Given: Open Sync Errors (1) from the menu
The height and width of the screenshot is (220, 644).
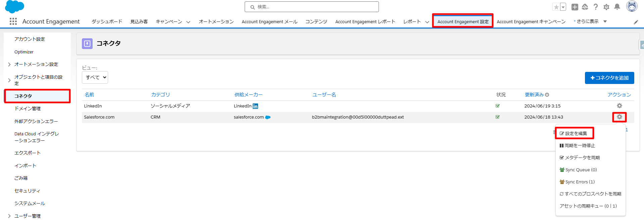Looking at the screenshot, I should click(x=577, y=182).
